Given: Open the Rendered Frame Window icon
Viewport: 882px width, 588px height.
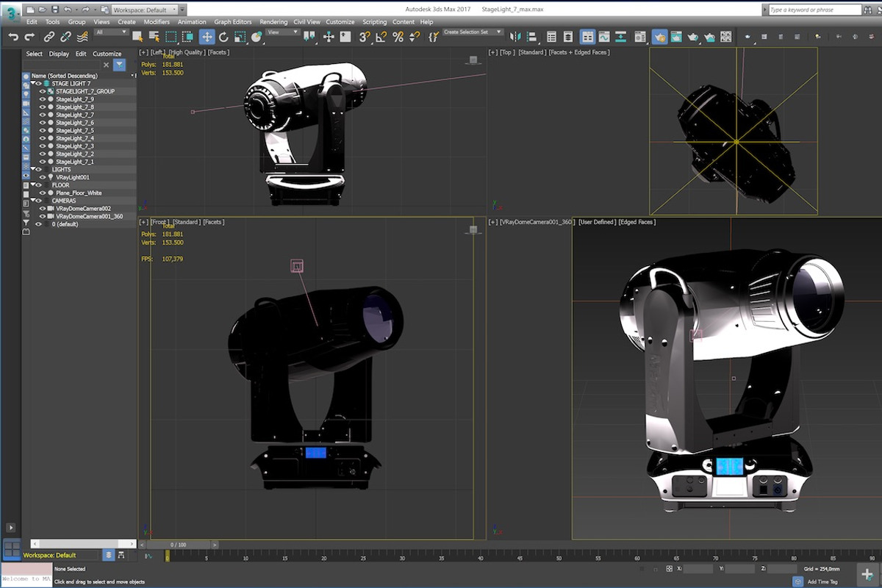Looking at the screenshot, I should (x=675, y=37).
